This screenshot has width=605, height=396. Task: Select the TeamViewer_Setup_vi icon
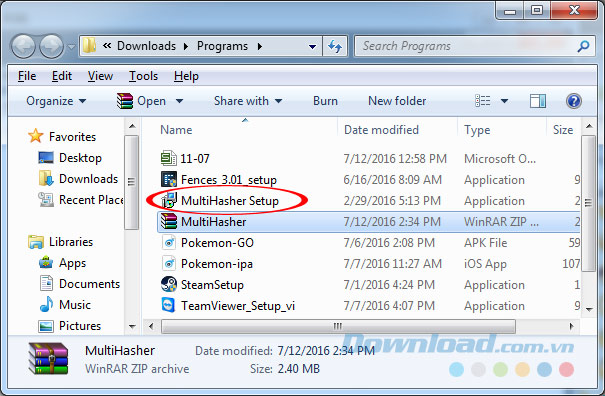coord(169,305)
